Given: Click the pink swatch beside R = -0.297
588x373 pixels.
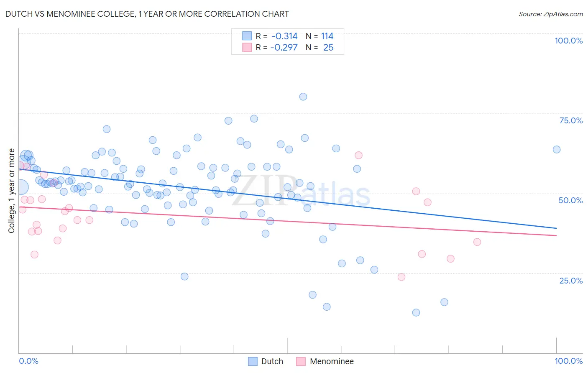Looking at the screenshot, I should click(x=247, y=47).
